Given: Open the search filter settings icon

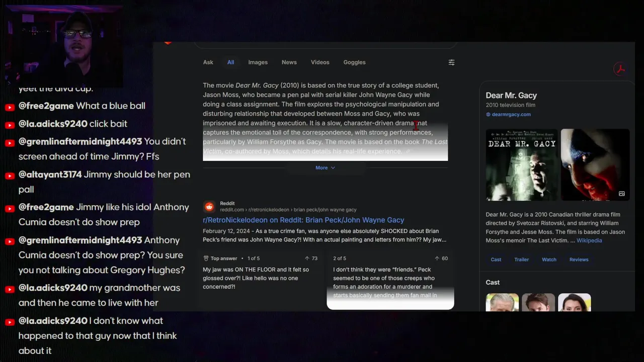Looking at the screenshot, I should (x=451, y=62).
